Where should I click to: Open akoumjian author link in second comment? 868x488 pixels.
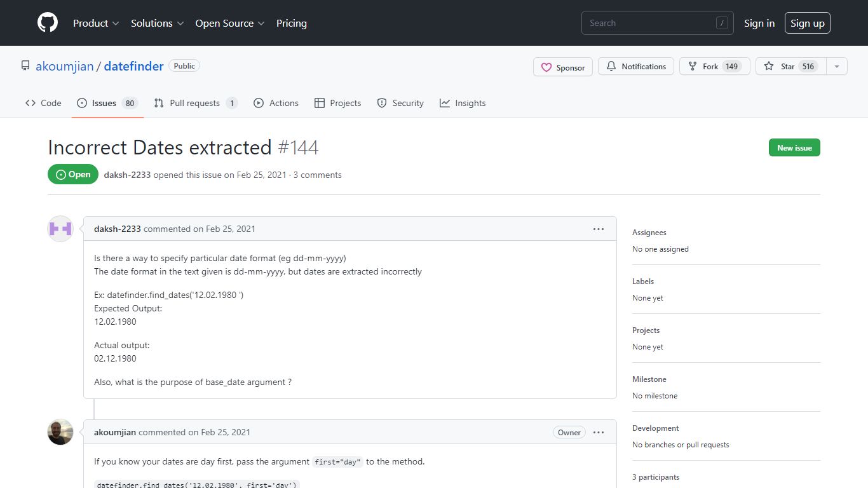click(x=115, y=432)
